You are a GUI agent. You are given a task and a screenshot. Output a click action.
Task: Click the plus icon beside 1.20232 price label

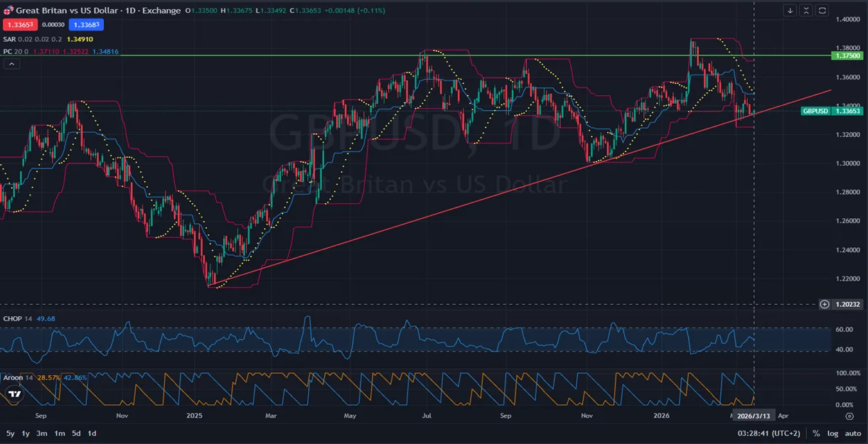pos(825,304)
